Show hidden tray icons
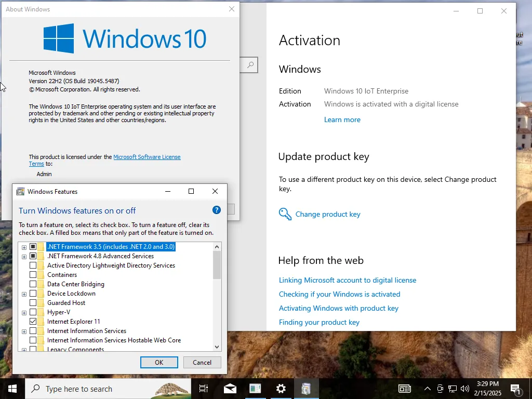532x399 pixels. coord(428,389)
